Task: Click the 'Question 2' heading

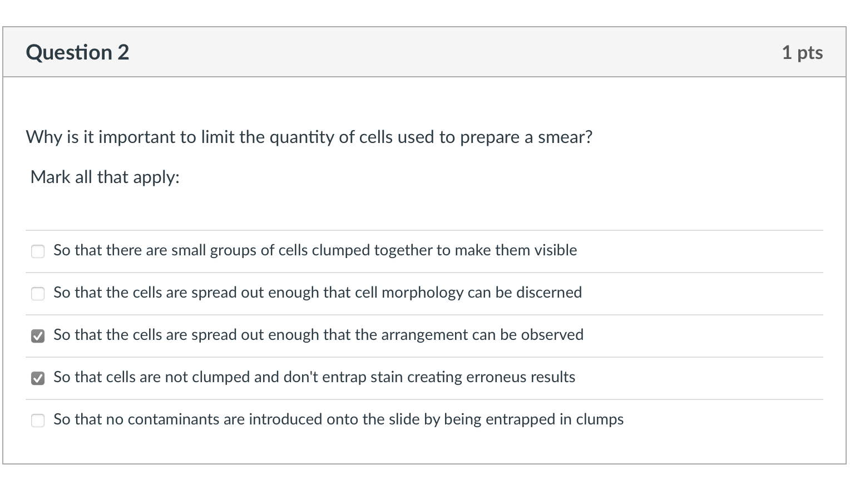Action: (77, 52)
